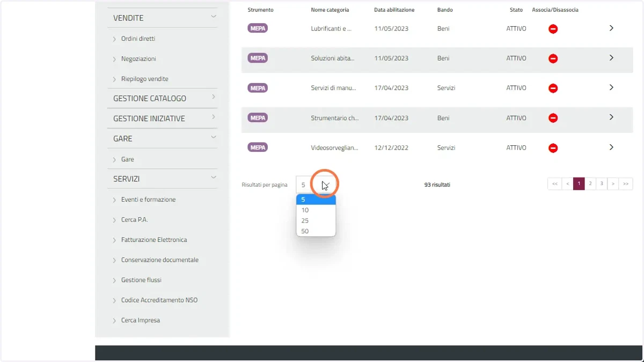Remove association for Servizi di manu... row
644x362 pixels.
click(553, 88)
